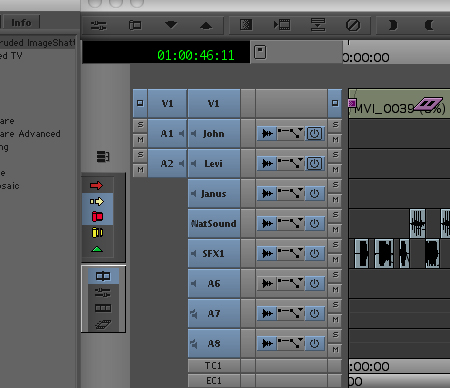
Task: Select the red Splice-In arrow tool
Action: [x=96, y=185]
